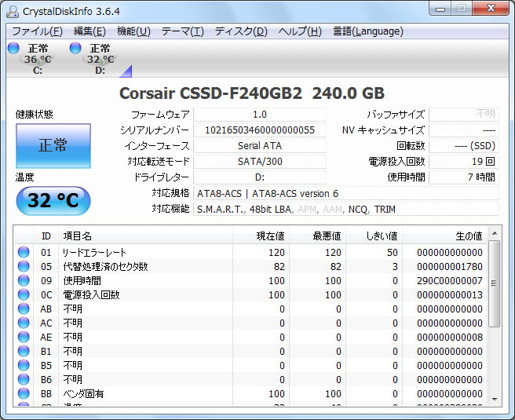Click the SMART list scroll up arrow
The image size is (515, 420).
(495, 233)
